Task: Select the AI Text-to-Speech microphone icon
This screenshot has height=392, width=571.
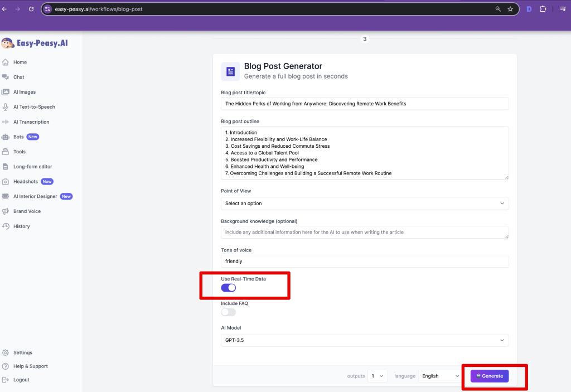Action: (6, 107)
